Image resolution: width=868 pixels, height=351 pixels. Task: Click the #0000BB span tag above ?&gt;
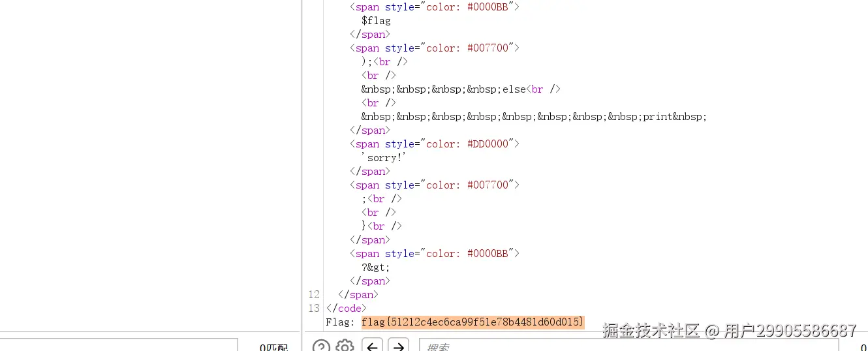(x=434, y=254)
